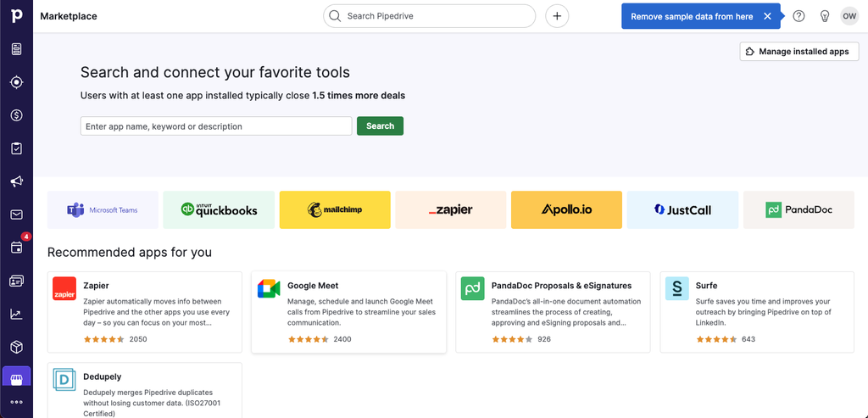Click the Dedupely app icon
The image size is (868, 418).
[64, 380]
